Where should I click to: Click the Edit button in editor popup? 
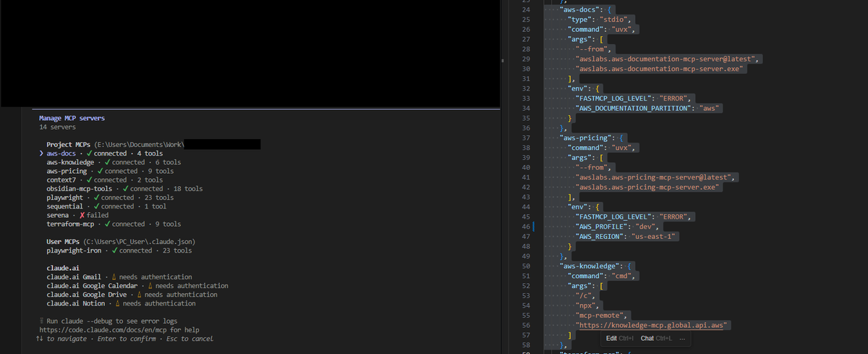[x=620, y=339]
